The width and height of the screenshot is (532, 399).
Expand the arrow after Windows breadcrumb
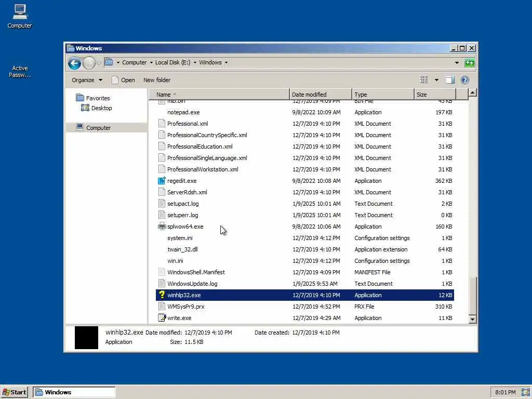pyautogui.click(x=226, y=62)
